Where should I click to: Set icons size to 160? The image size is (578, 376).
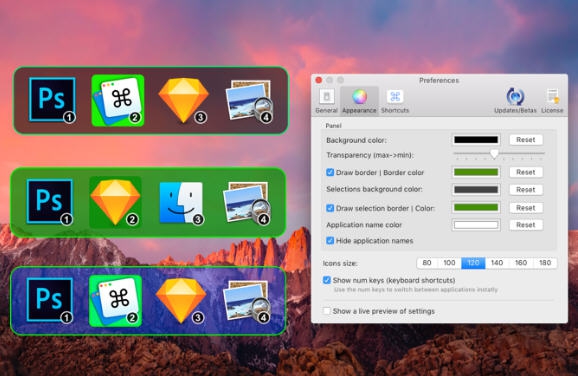[x=521, y=263]
